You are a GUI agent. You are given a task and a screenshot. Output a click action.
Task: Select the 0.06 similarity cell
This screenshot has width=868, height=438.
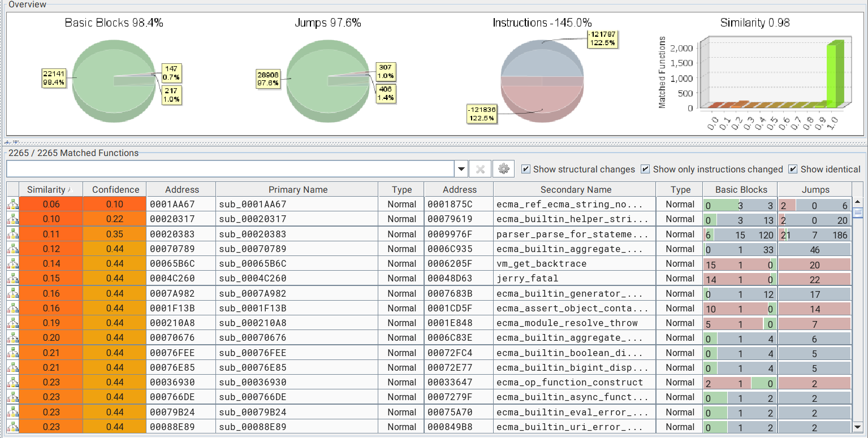pos(51,205)
